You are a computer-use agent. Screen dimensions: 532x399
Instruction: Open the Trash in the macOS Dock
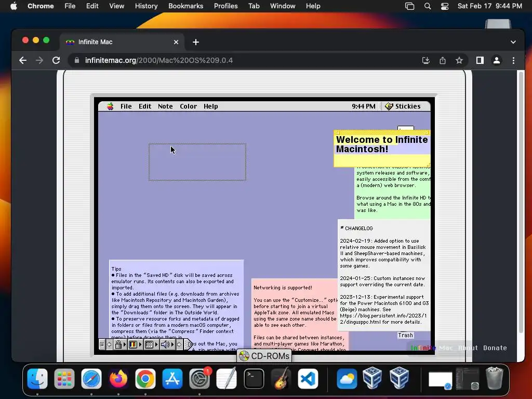coord(495,378)
